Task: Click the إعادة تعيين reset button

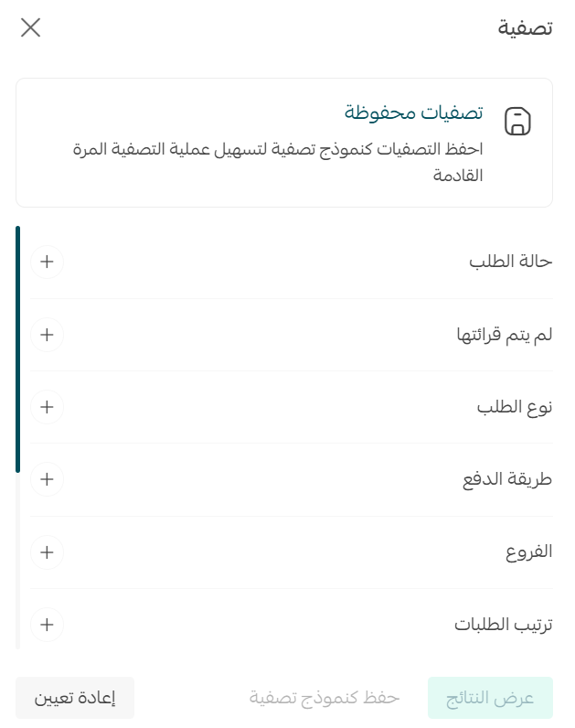Action: tap(75, 698)
